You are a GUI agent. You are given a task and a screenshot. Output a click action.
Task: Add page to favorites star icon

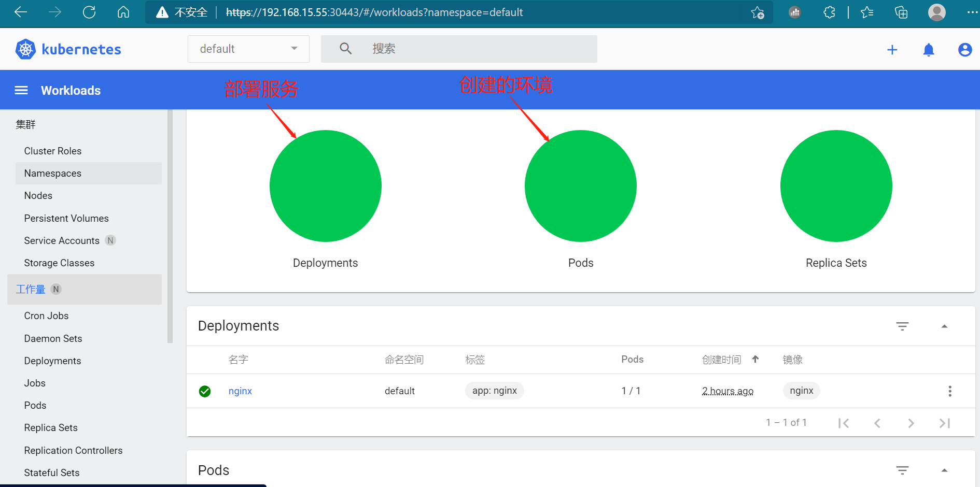tap(758, 12)
